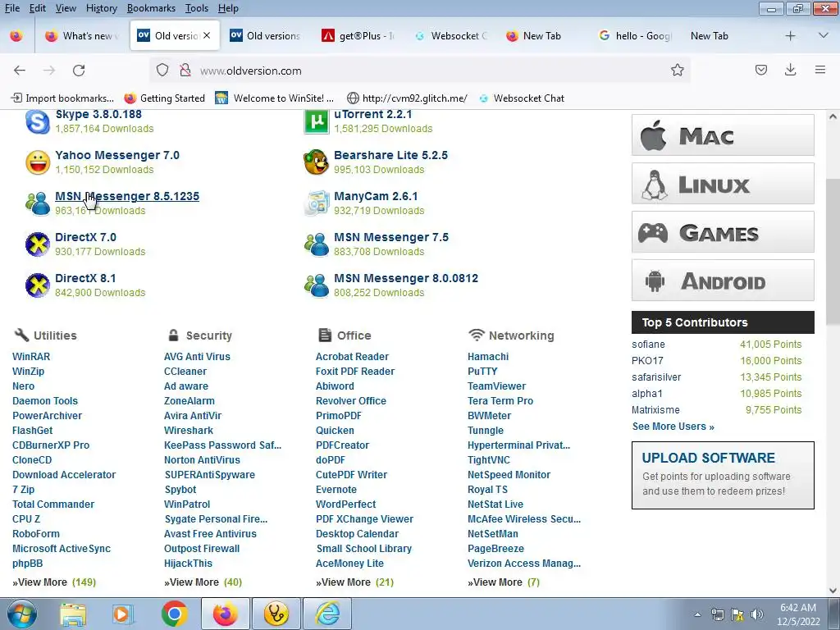Open the Wireshark link
Screen dimensions: 840x630
189,431
